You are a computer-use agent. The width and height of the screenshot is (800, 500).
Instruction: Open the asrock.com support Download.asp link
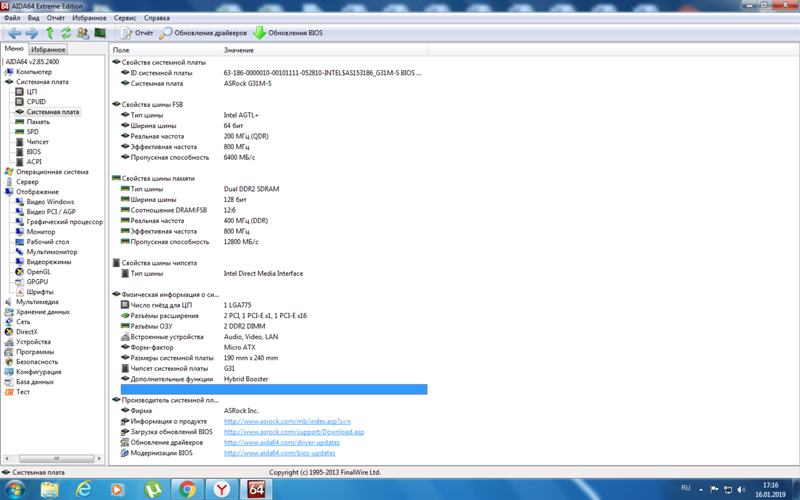tap(294, 432)
